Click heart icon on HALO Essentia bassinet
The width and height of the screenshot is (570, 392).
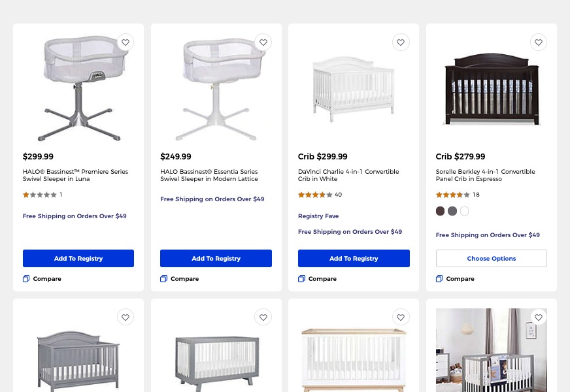point(263,42)
